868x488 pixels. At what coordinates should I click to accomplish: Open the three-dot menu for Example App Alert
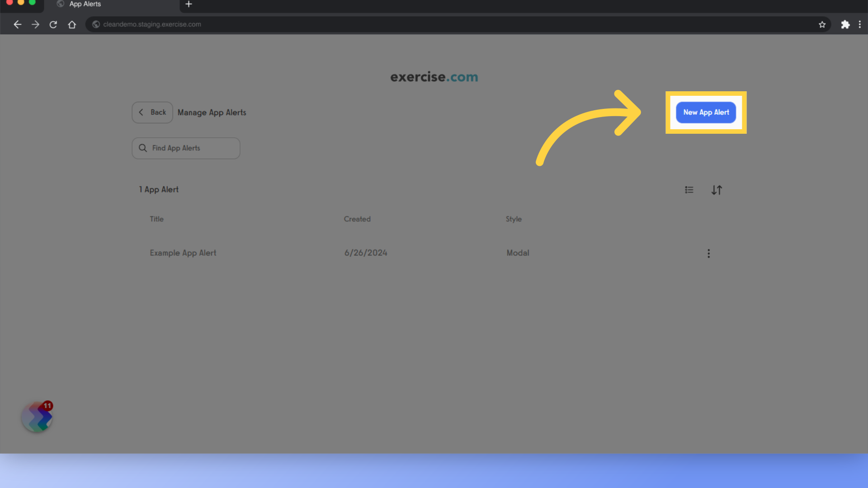pos(709,253)
